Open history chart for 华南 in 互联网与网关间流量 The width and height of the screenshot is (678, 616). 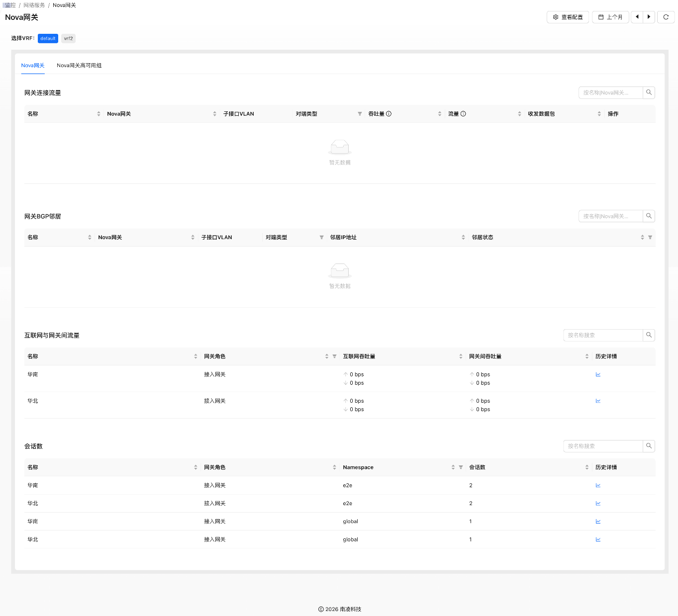598,375
